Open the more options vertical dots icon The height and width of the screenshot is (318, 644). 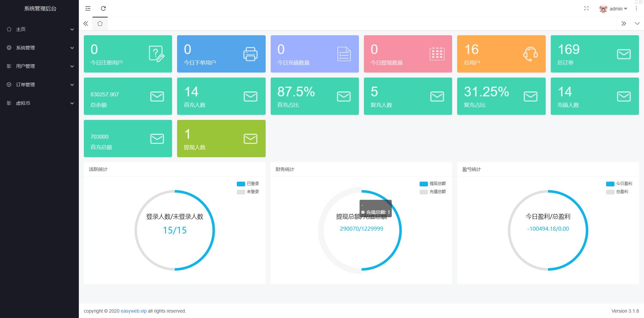tap(636, 8)
